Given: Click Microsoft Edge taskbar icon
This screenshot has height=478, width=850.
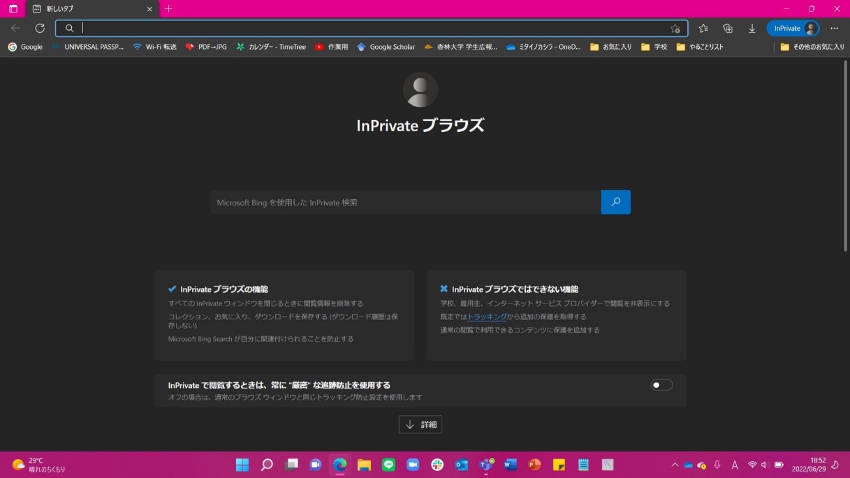Looking at the screenshot, I should click(340, 464).
